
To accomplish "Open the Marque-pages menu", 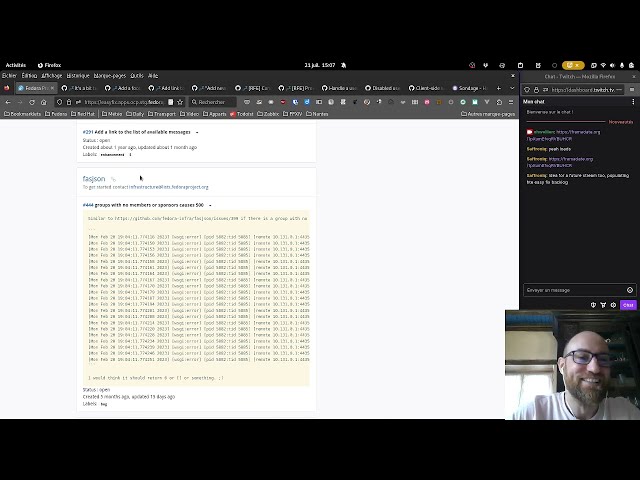I will click(110, 76).
